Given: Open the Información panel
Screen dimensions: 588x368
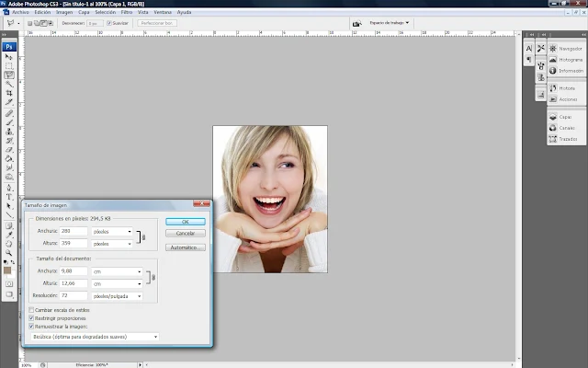Looking at the screenshot, I should tap(566, 71).
